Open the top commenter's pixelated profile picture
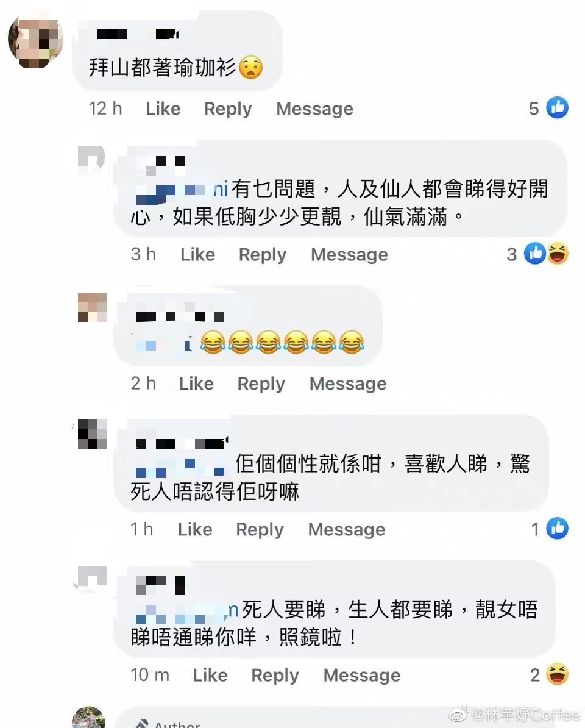Screen dimensions: 585x728 click(x=36, y=42)
